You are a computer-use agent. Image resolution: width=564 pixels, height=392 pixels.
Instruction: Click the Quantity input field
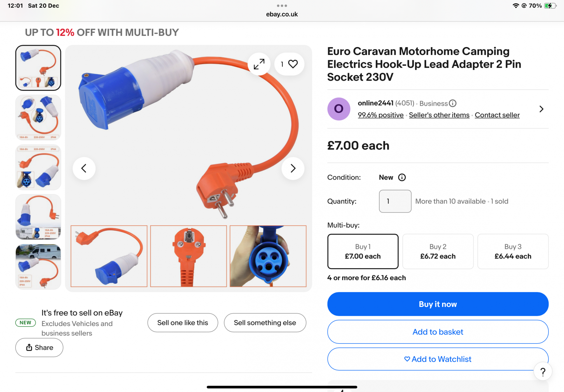[395, 201]
